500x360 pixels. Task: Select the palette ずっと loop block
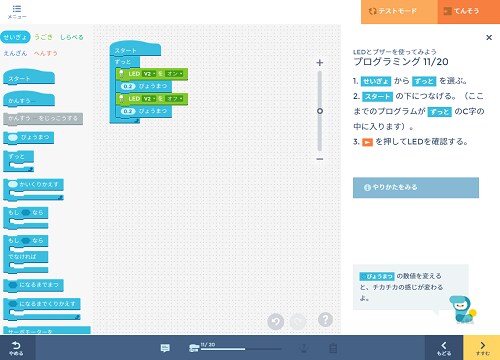[x=19, y=161]
